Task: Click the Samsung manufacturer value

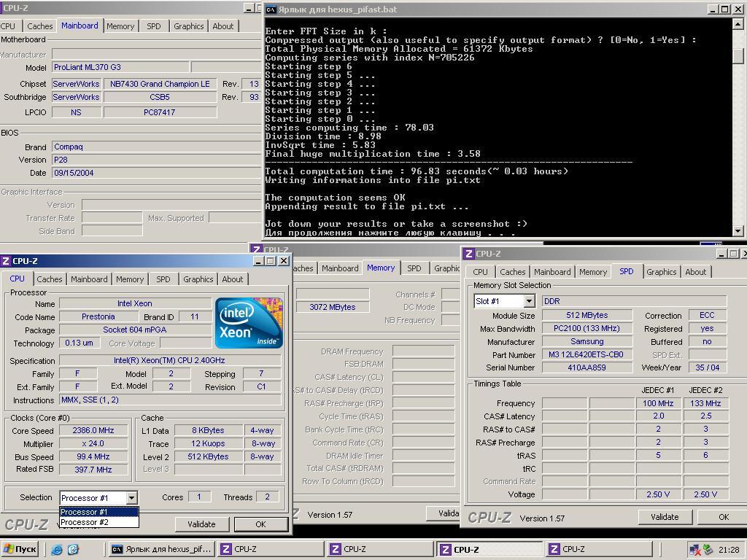Action: point(587,341)
